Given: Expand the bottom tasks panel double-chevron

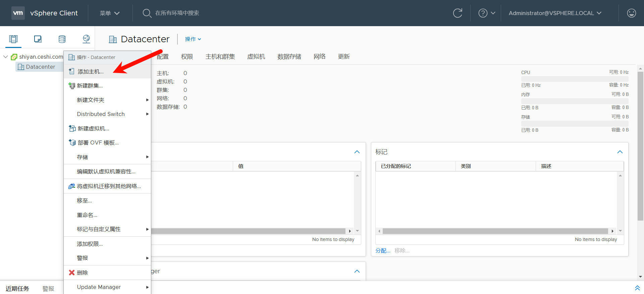Looking at the screenshot, I should pos(637,288).
